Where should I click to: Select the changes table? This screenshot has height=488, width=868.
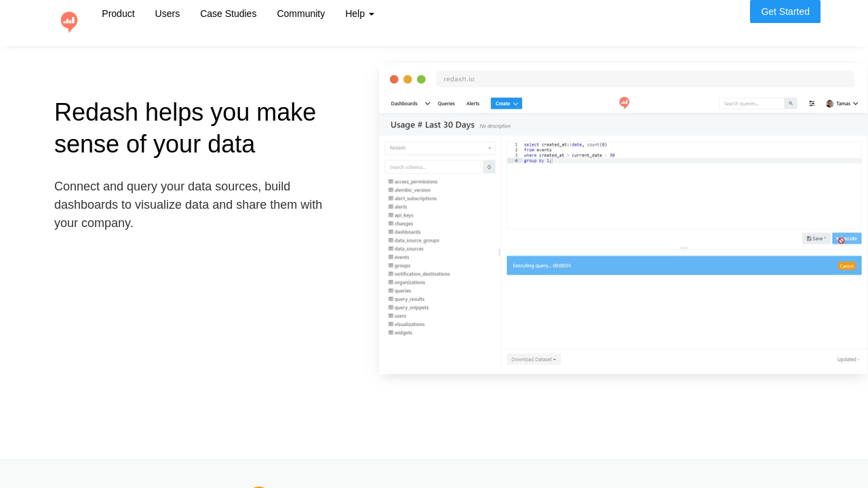pos(401,224)
